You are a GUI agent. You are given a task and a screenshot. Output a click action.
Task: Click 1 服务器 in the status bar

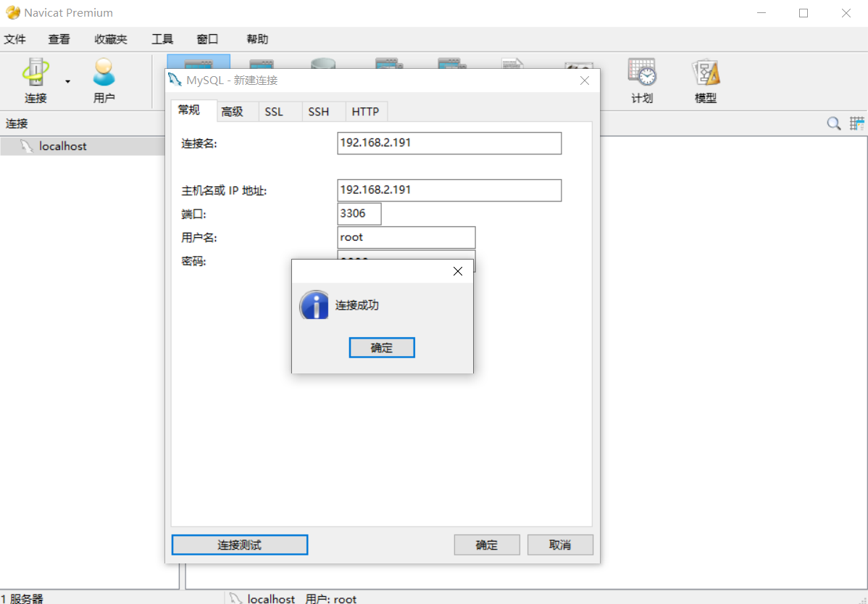click(x=22, y=599)
